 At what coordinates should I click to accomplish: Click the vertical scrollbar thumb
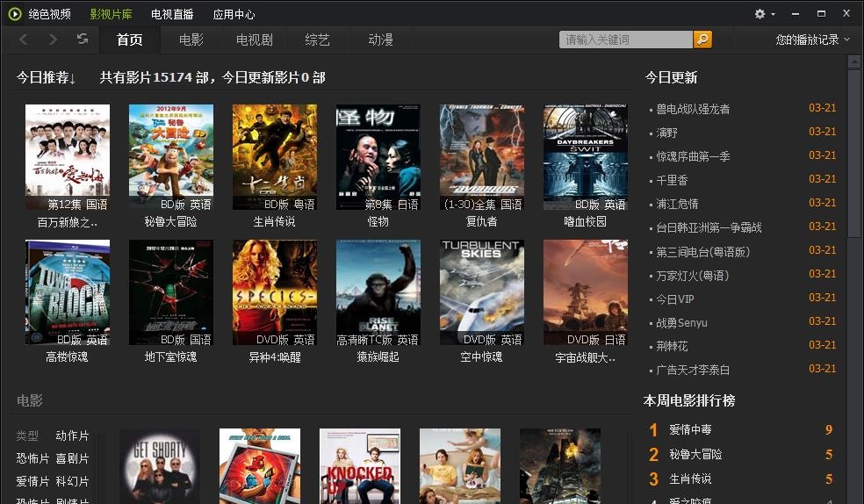pyautogui.click(x=854, y=152)
